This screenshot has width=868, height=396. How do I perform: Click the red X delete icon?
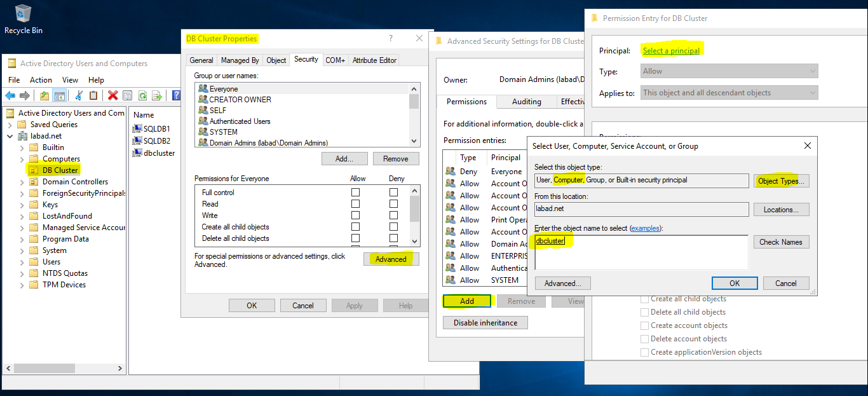coord(112,95)
